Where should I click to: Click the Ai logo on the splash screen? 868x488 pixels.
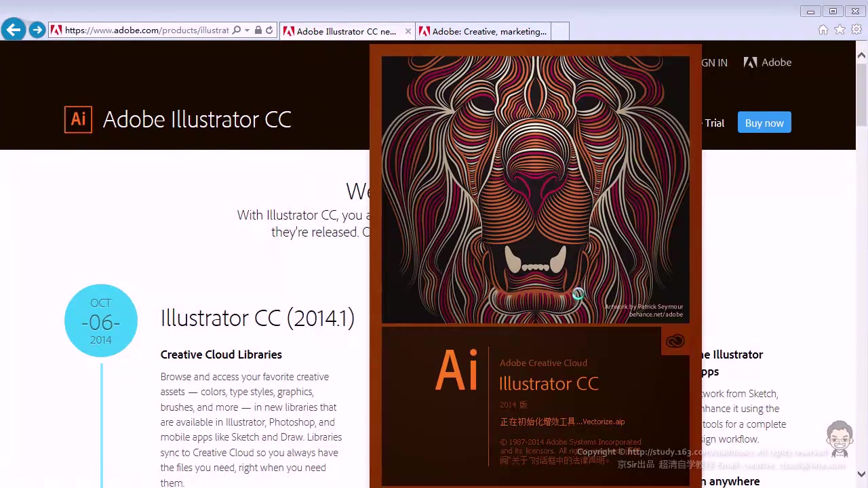(456, 370)
